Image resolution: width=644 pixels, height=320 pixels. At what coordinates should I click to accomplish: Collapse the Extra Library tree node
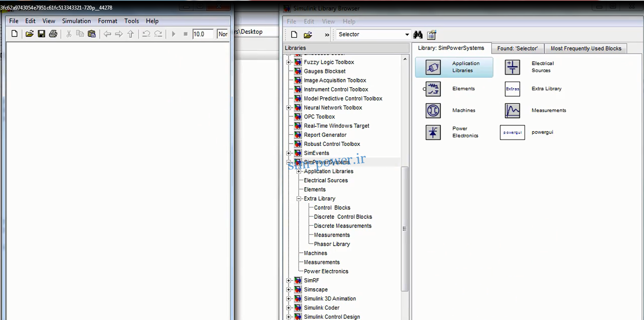tap(299, 199)
